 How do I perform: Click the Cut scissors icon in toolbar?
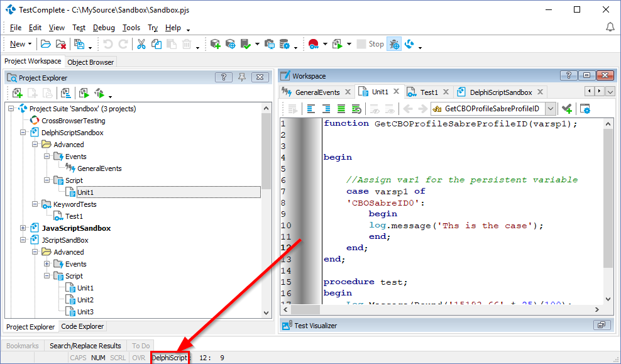point(141,44)
